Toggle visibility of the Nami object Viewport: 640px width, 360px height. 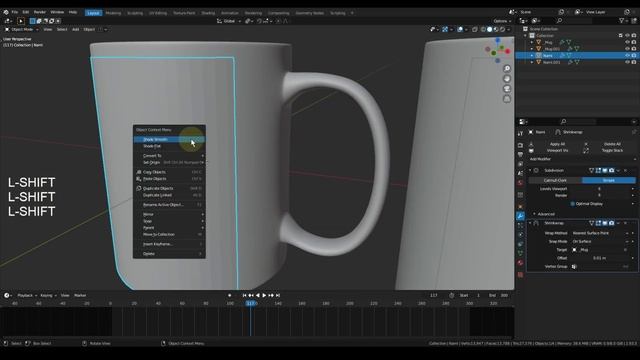click(627, 56)
